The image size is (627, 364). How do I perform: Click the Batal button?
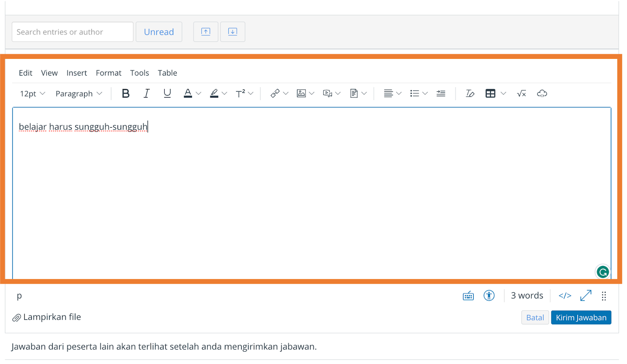pyautogui.click(x=535, y=317)
